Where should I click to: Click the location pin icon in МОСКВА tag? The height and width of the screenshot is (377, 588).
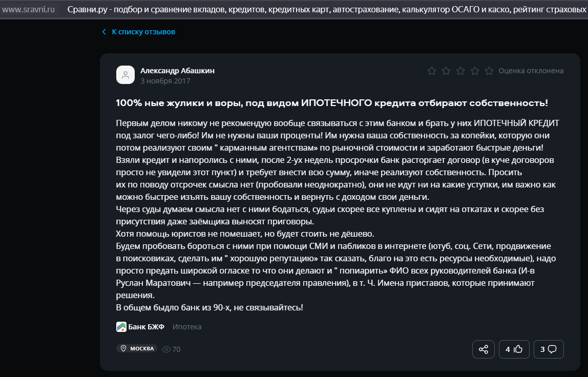pyautogui.click(x=123, y=348)
